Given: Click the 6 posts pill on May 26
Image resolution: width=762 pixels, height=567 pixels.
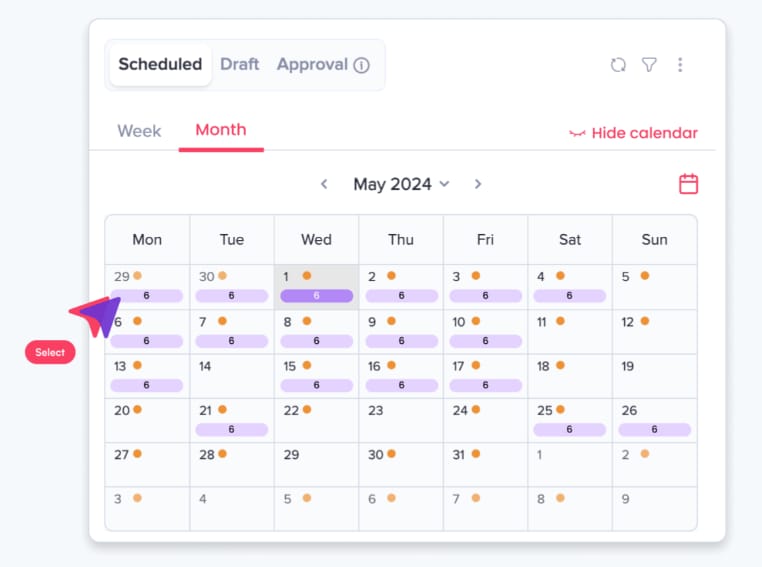Looking at the screenshot, I should (654, 429).
